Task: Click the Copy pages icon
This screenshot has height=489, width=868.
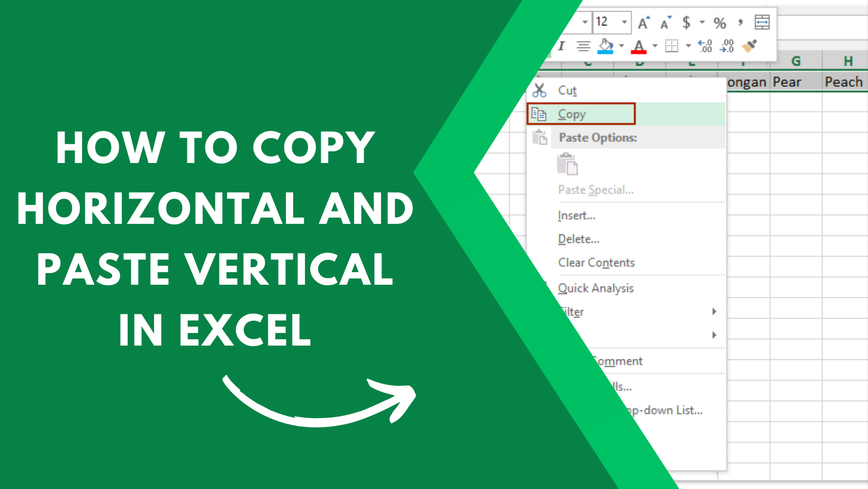Action: (x=539, y=114)
